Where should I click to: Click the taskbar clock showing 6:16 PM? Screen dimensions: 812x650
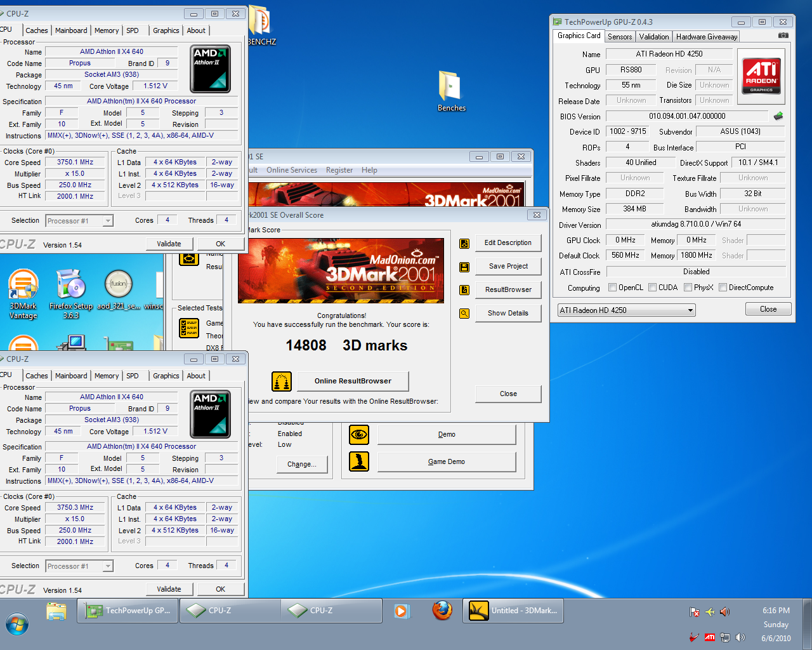coord(776,611)
